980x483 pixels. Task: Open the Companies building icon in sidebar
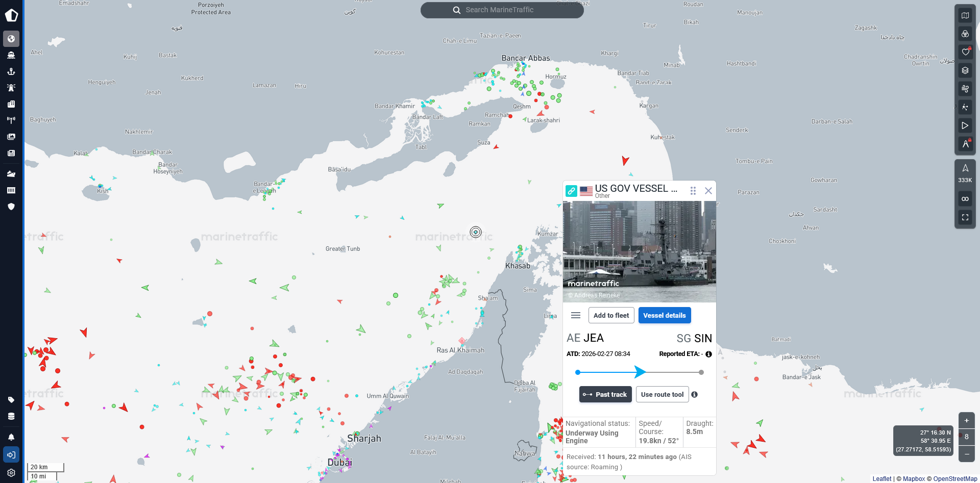click(11, 104)
